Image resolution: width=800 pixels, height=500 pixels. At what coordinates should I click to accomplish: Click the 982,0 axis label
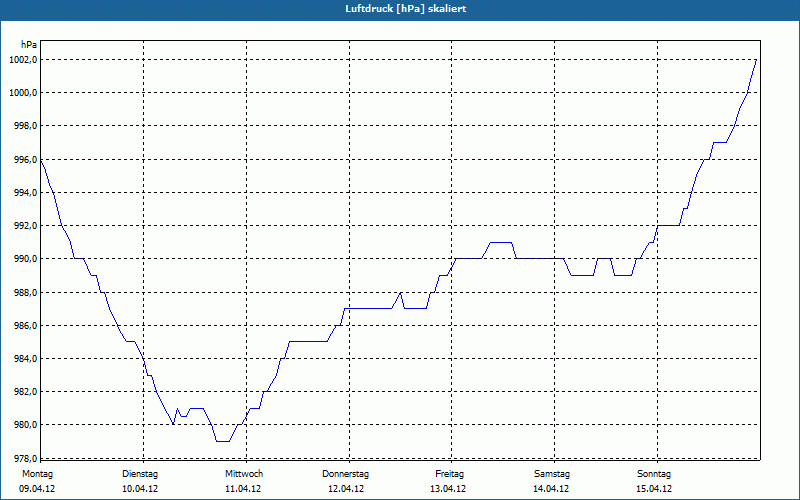[24, 391]
